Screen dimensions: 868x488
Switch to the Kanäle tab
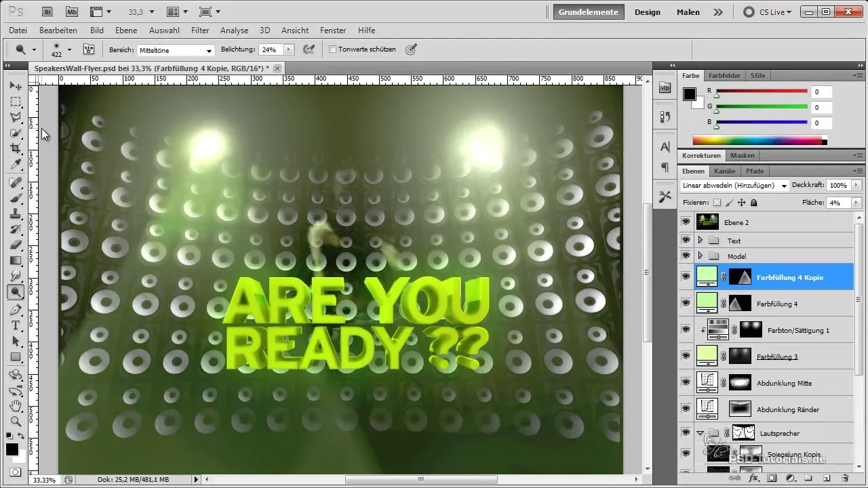coord(725,171)
